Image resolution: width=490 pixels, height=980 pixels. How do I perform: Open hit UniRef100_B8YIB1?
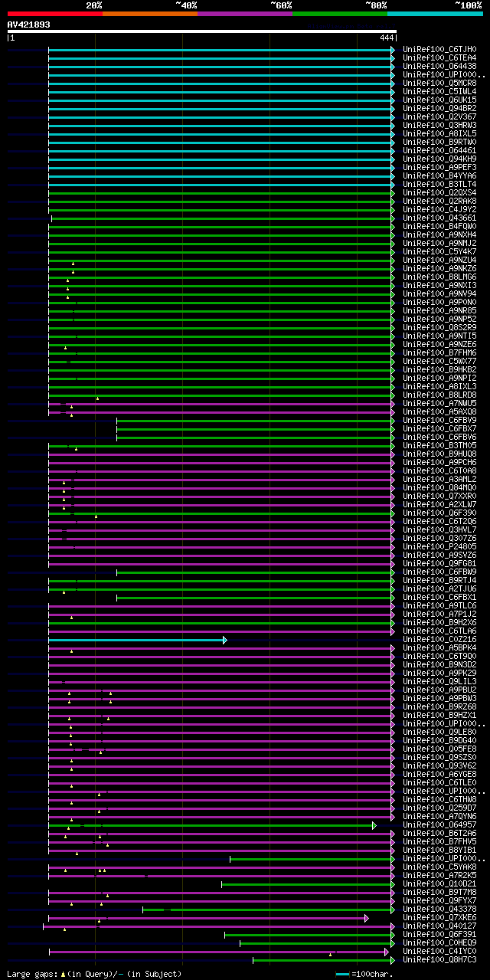(439, 850)
